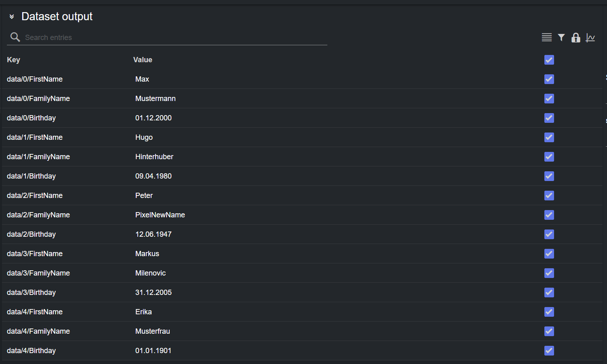Open the line chart icon

(590, 38)
